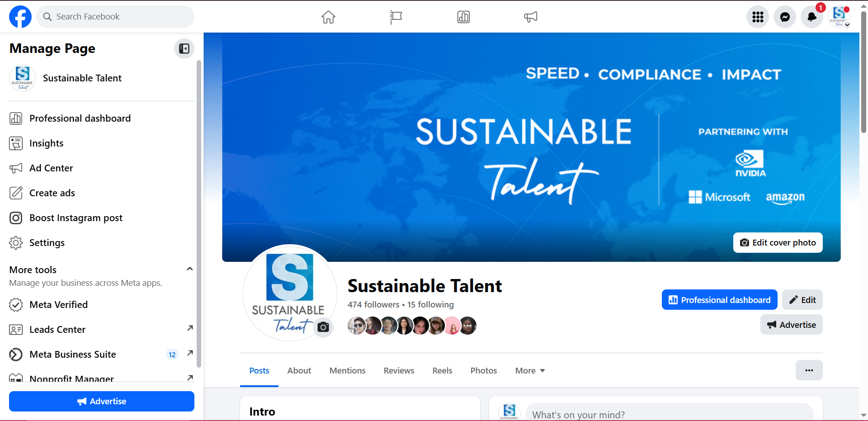Switch to the Reviews tab

click(x=399, y=371)
